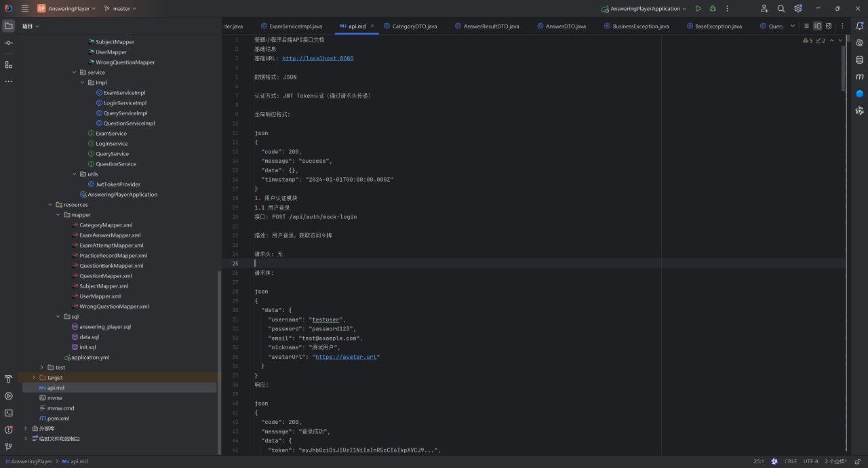868x468 pixels.
Task: Click status bar AI indicator icon
Action: click(774, 461)
